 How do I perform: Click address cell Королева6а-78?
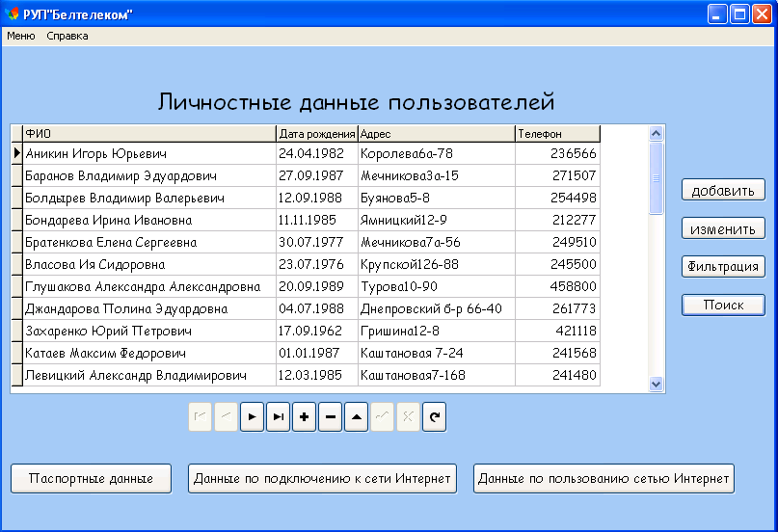[x=436, y=153]
